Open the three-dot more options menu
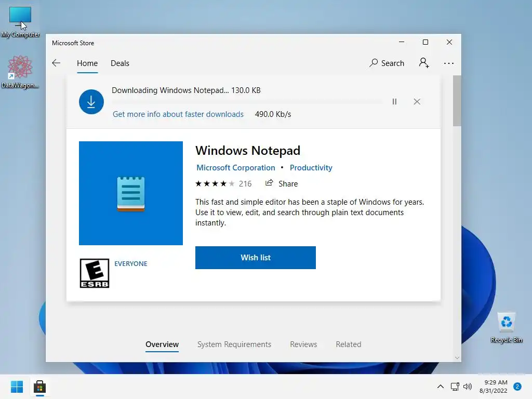The width and height of the screenshot is (532, 399). [x=448, y=63]
